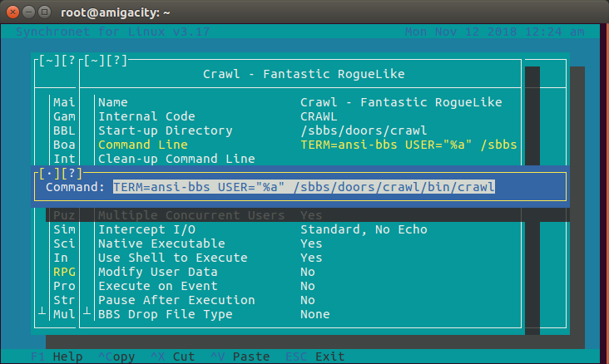The image size is (609, 364).
Task: Select the 'Str' entry in left list
Action: (64, 300)
